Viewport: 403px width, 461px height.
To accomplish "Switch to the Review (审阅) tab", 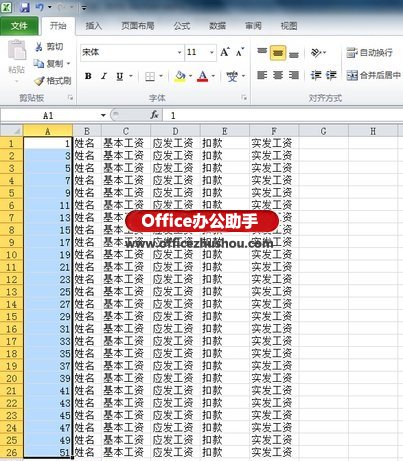I will 253,26.
